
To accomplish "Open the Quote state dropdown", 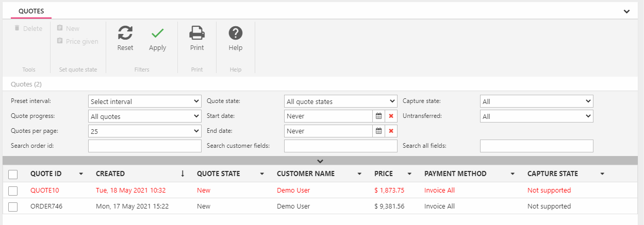I will (341, 101).
